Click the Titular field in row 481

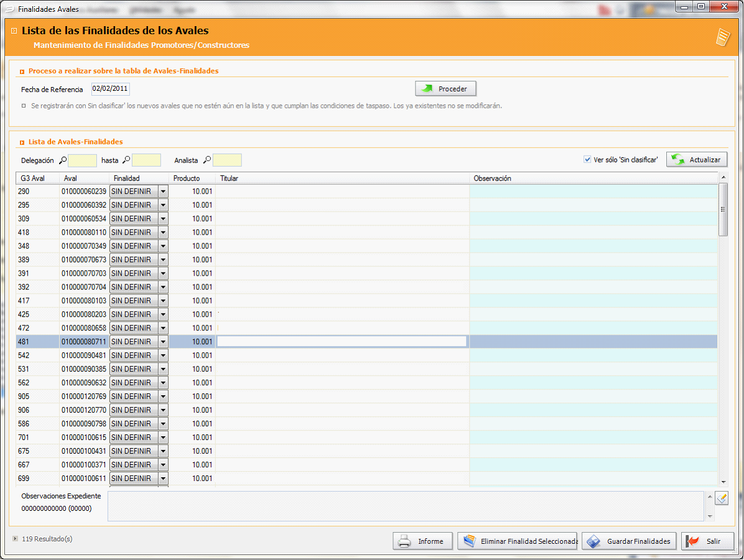click(342, 342)
